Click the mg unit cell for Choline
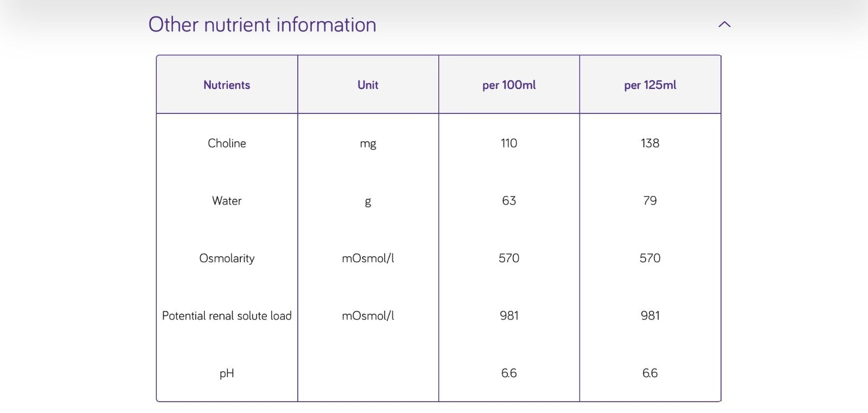 coord(368,144)
